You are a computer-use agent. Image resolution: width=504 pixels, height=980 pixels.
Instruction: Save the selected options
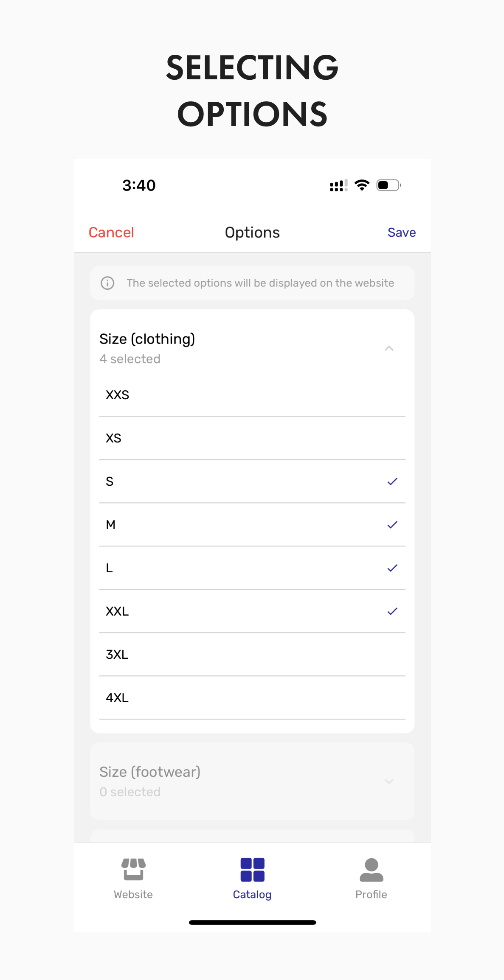pyautogui.click(x=401, y=232)
